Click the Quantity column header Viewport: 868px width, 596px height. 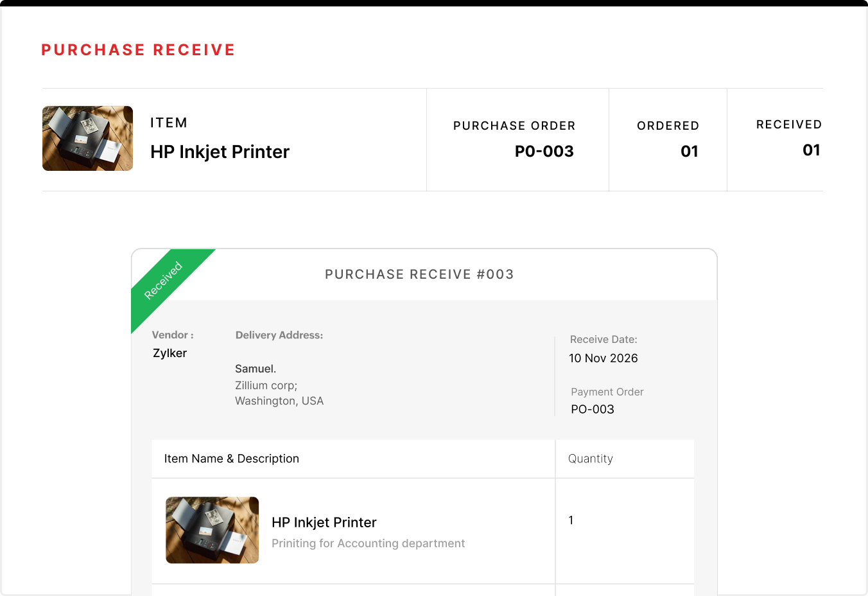pyautogui.click(x=590, y=459)
